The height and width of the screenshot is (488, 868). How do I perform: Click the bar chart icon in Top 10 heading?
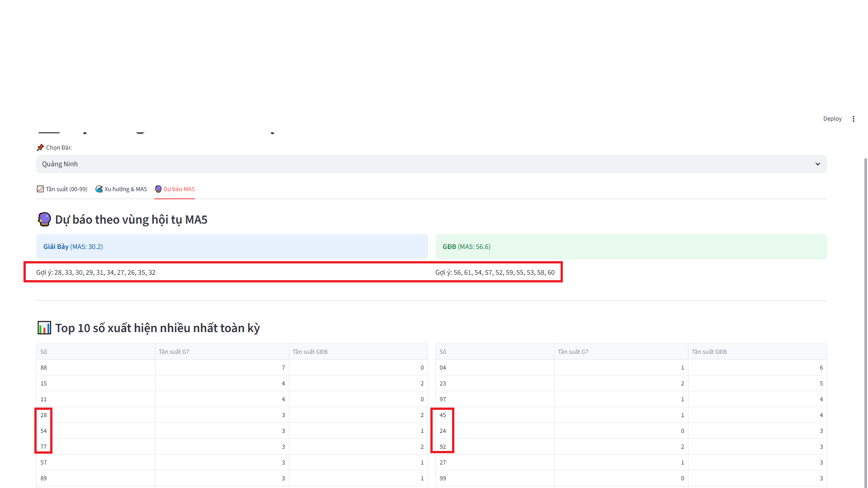[44, 328]
